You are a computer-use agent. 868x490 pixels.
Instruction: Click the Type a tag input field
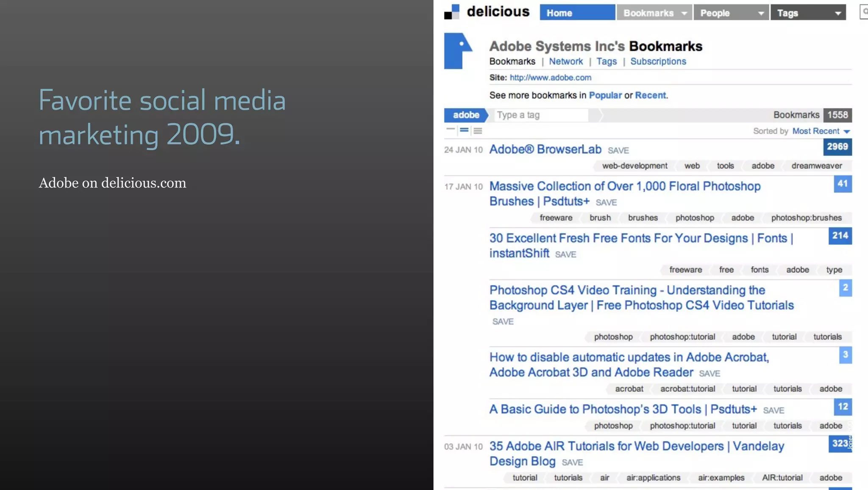[542, 115]
